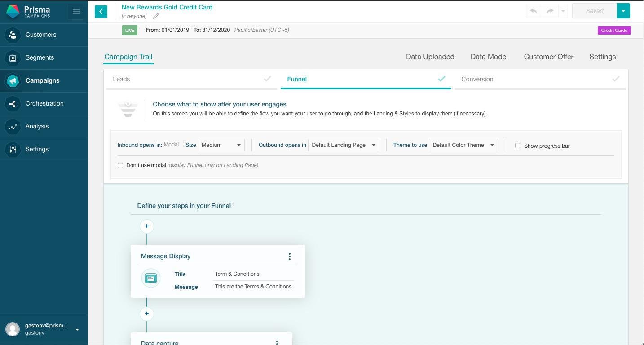Click the Campaigns megaphone icon

pyautogui.click(x=13, y=80)
